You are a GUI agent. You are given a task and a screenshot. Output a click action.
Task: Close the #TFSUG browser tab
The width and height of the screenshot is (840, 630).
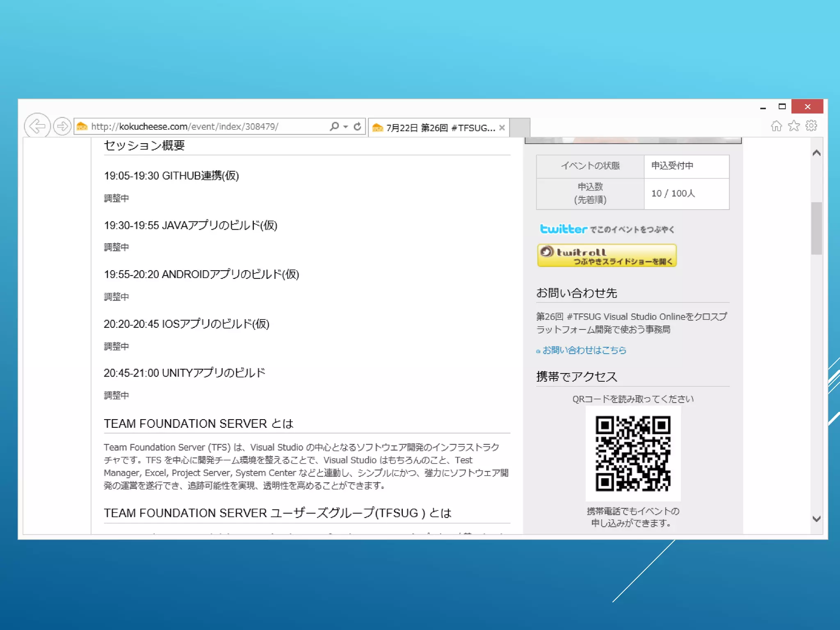tap(502, 128)
